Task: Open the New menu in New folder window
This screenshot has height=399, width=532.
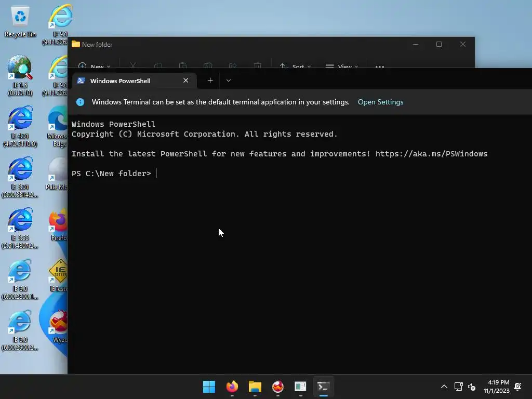Action: [94, 65]
